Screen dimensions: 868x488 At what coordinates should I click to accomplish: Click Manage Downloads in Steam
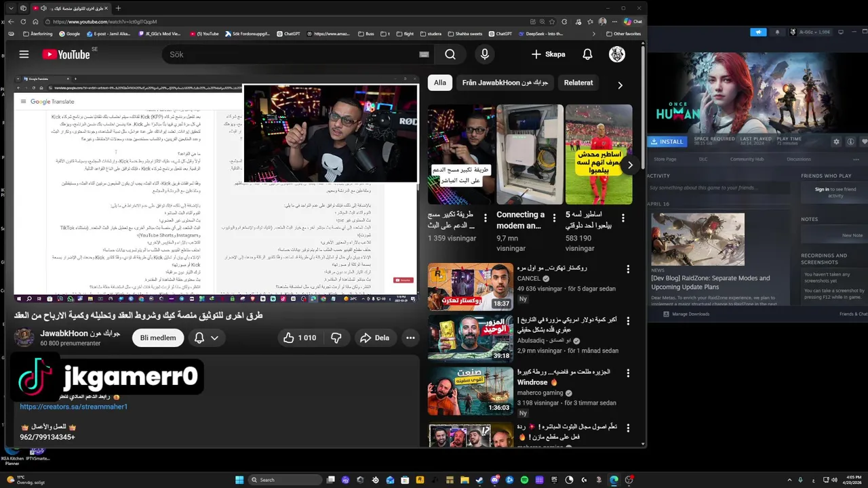(686, 314)
